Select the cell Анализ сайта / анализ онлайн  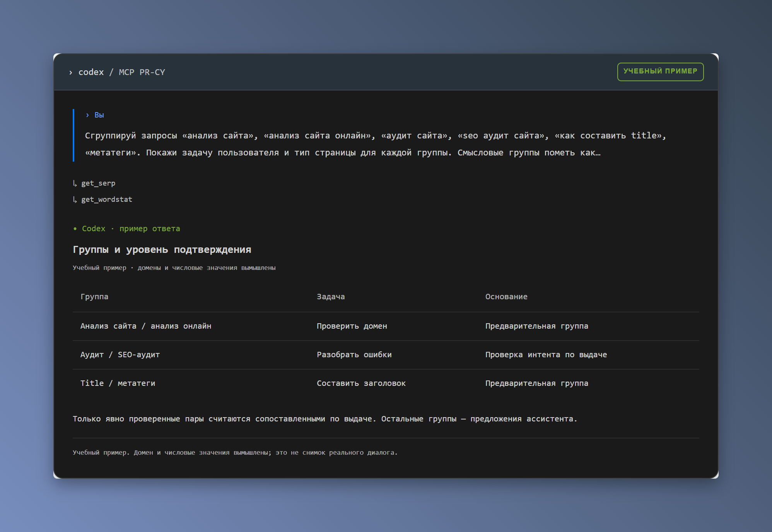click(x=146, y=326)
